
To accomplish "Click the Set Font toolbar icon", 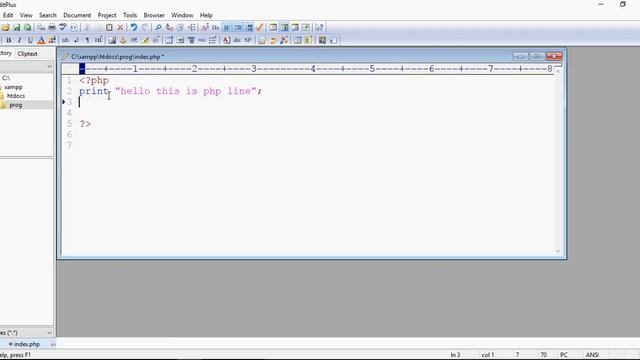I will [x=204, y=27].
